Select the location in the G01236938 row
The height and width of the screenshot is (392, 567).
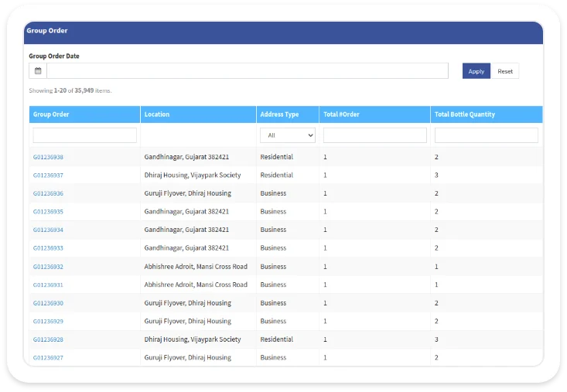tap(186, 157)
